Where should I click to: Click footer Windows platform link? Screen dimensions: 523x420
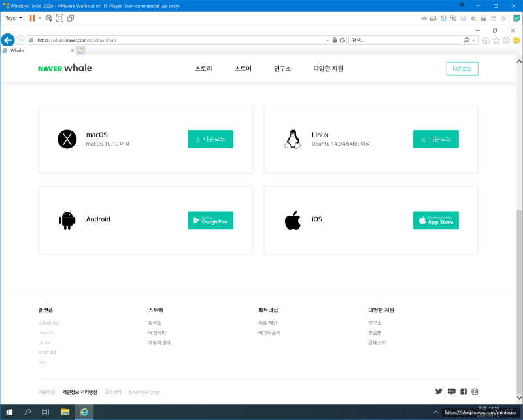pyautogui.click(x=48, y=323)
